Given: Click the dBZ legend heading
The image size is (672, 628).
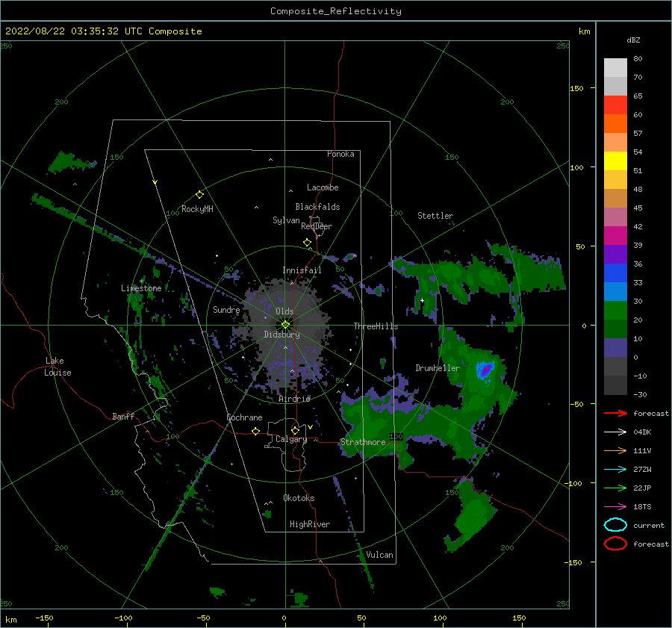Looking at the screenshot, I should point(633,40).
